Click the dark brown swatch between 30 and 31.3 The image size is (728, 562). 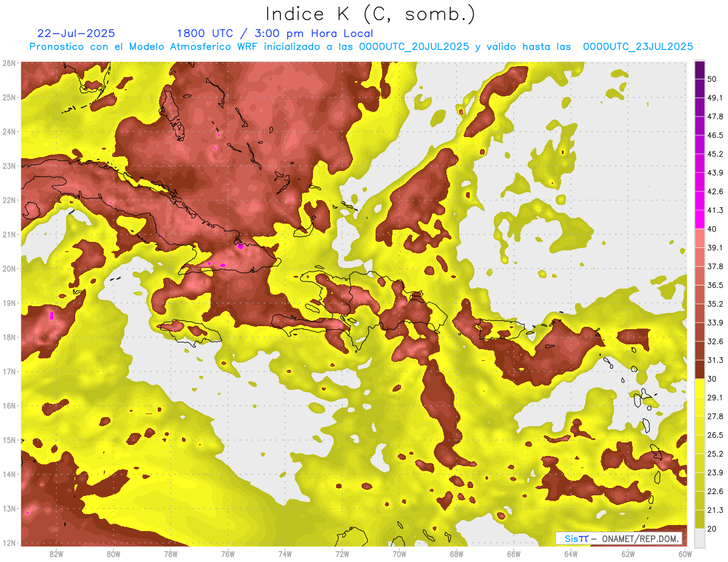(699, 369)
